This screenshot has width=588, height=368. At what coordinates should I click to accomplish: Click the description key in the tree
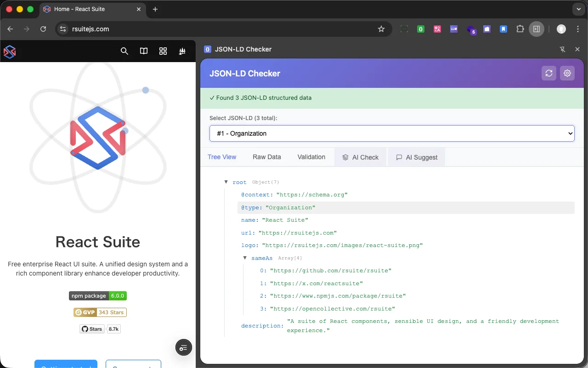[x=262, y=326]
